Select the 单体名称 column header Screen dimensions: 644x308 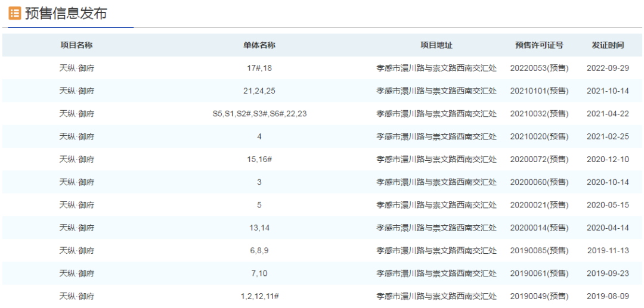[259, 45]
